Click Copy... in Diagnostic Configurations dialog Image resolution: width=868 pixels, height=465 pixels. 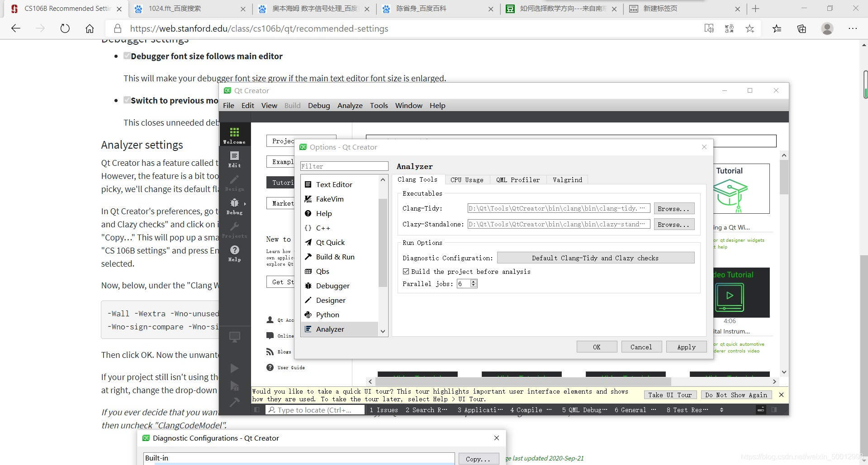point(479,459)
